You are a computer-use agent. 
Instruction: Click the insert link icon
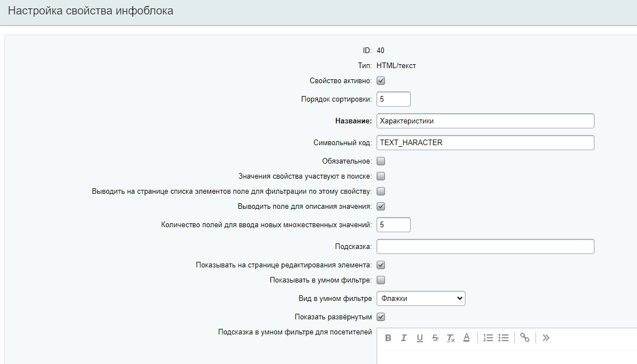tap(525, 338)
